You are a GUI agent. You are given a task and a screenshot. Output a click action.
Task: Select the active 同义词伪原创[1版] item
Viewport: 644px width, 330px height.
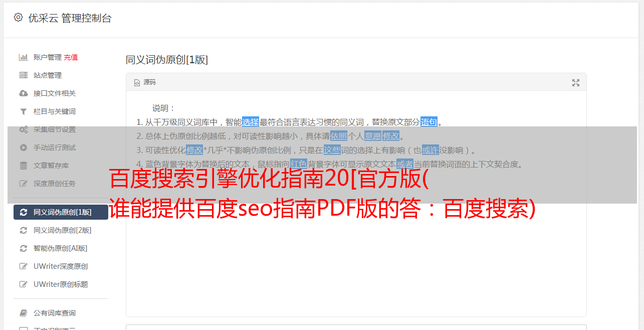tap(61, 212)
